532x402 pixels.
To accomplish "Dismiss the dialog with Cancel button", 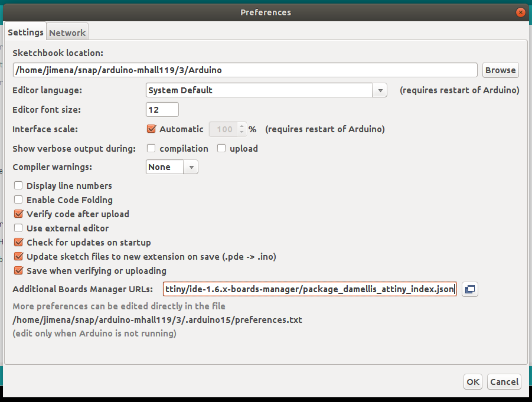I will (504, 382).
